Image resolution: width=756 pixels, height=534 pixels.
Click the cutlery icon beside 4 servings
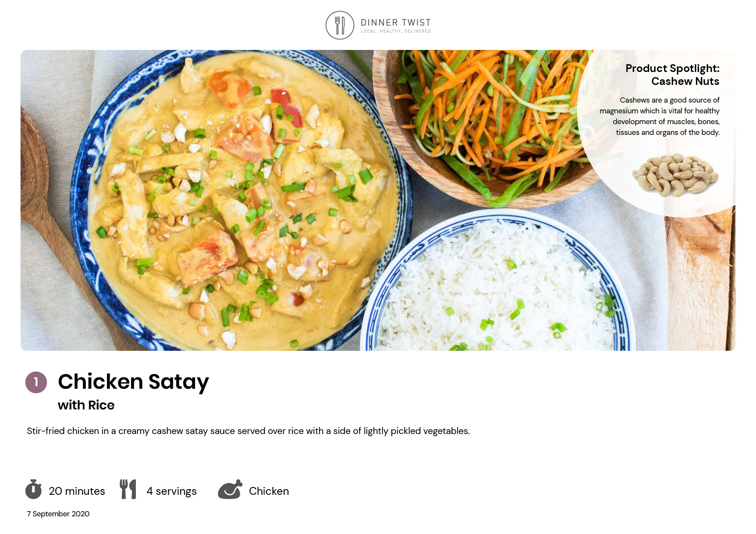128,489
